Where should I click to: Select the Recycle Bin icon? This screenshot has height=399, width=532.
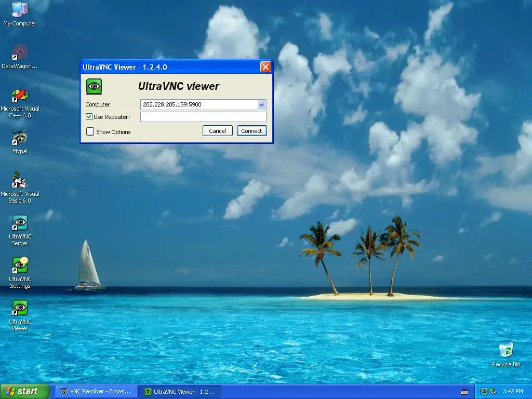coord(506,354)
